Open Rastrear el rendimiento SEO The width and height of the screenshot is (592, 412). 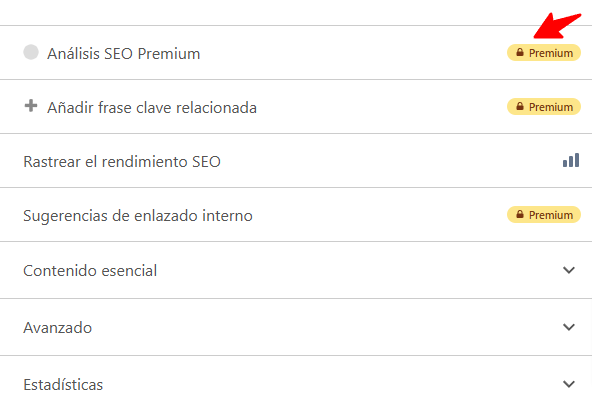click(122, 162)
